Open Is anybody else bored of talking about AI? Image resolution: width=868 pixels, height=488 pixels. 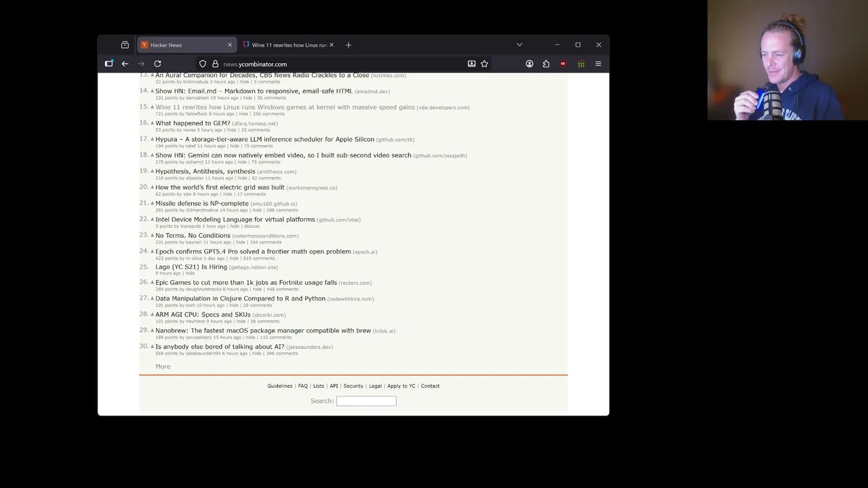click(220, 346)
